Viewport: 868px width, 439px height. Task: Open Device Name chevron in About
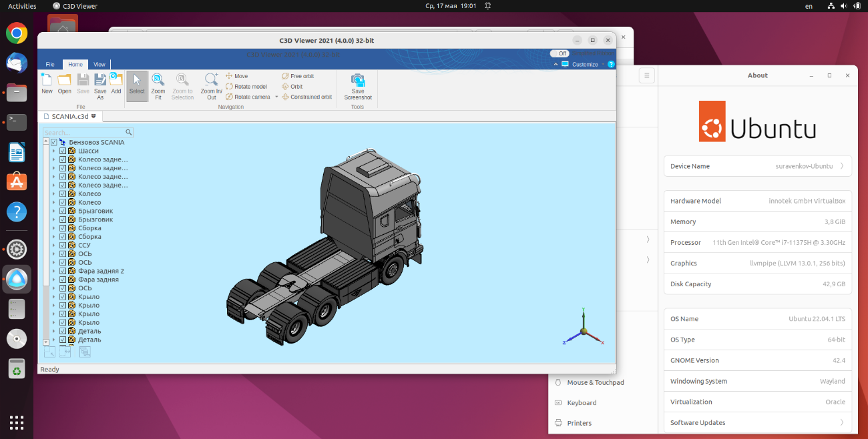[842, 166]
